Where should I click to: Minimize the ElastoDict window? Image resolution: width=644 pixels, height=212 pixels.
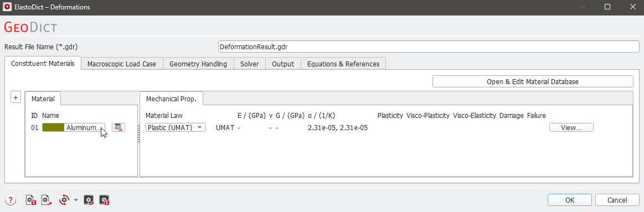(583, 7)
